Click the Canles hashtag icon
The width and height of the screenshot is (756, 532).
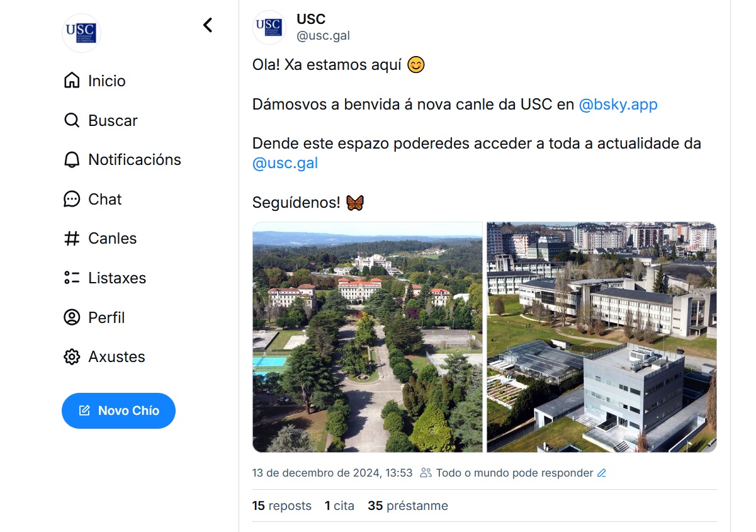[x=72, y=239]
